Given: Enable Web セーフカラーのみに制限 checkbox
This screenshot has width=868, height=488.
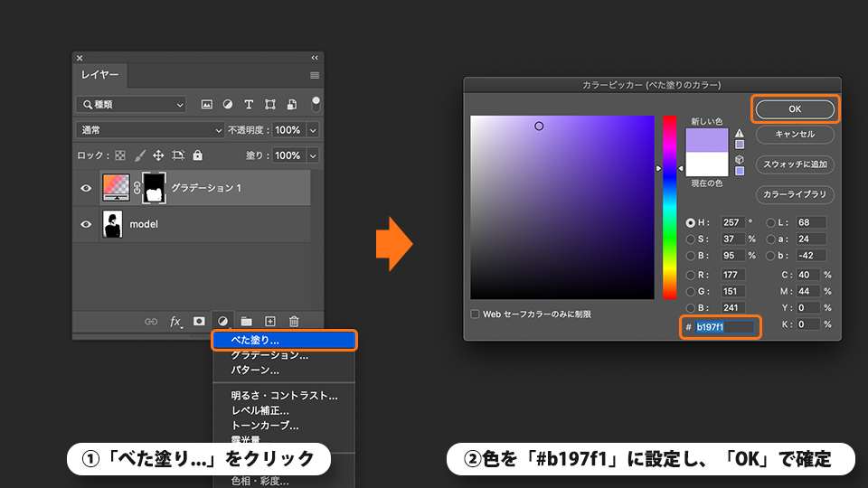Looking at the screenshot, I should [475, 314].
